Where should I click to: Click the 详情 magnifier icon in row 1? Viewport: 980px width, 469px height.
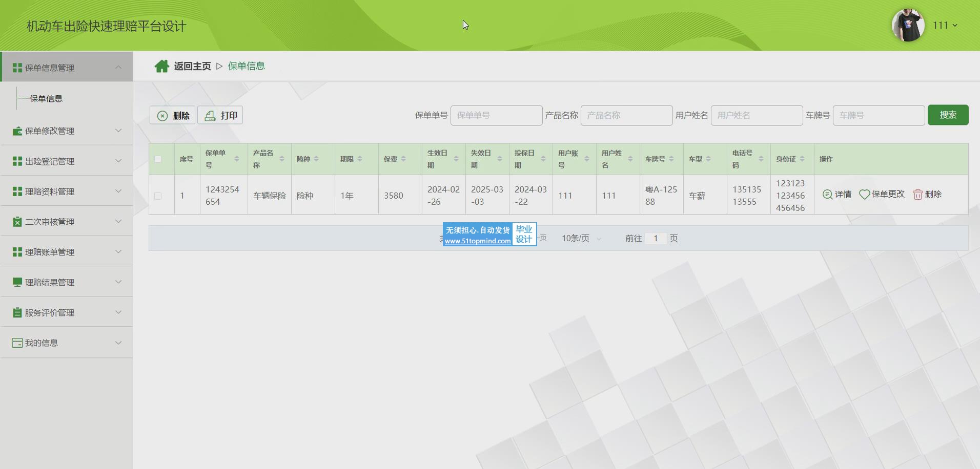tap(827, 195)
